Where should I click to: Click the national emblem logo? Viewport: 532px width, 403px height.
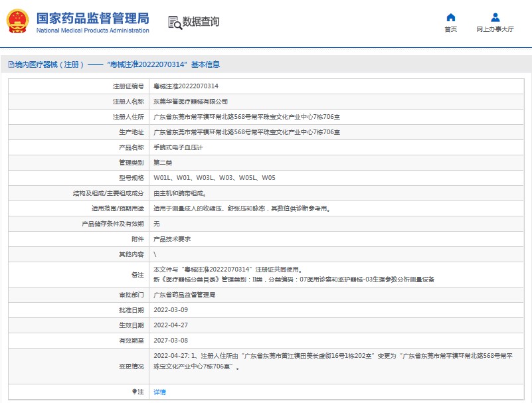pyautogui.click(x=17, y=21)
